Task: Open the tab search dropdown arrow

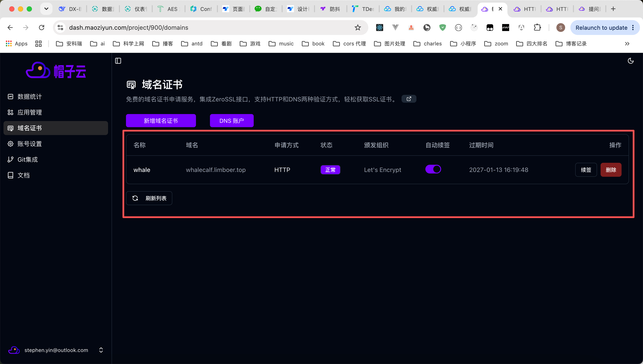Action: 46,9
